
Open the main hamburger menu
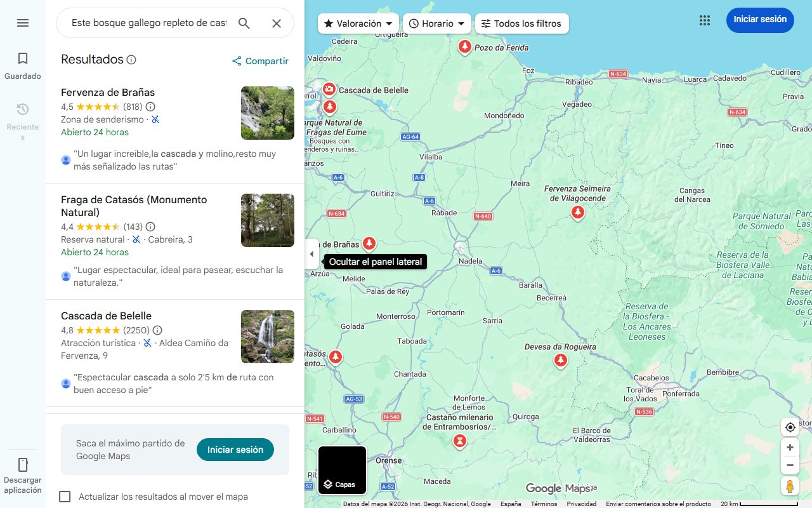pos(23,23)
